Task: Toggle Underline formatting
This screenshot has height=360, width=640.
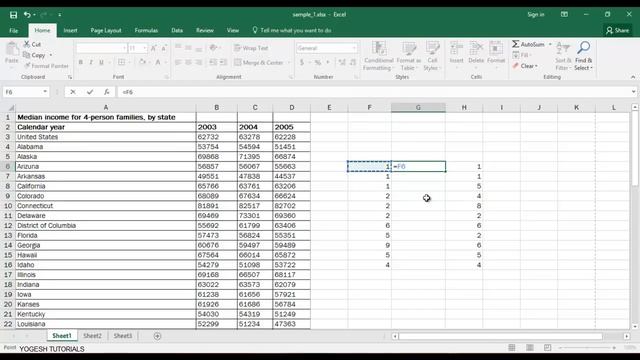Action: point(101,62)
